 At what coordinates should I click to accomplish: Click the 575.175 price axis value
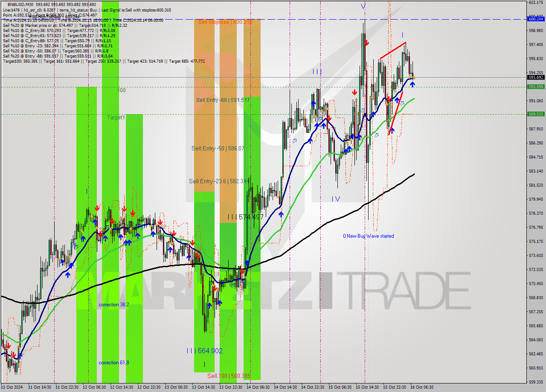pos(536,241)
